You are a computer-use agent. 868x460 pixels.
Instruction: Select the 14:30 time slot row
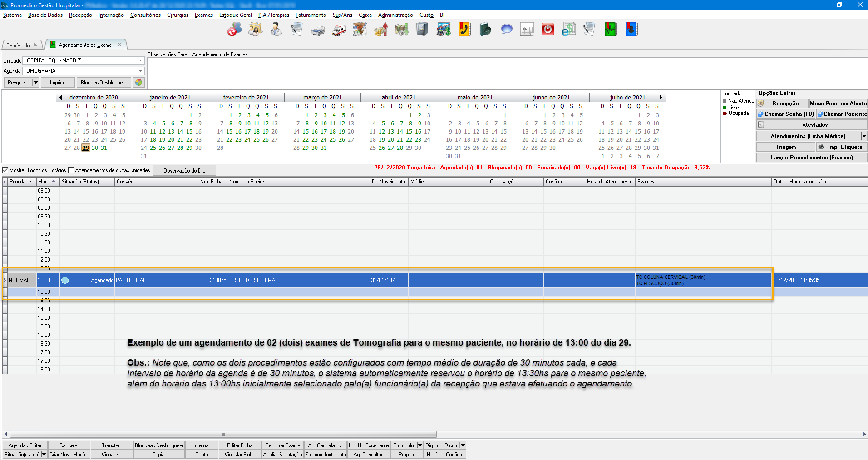point(44,309)
